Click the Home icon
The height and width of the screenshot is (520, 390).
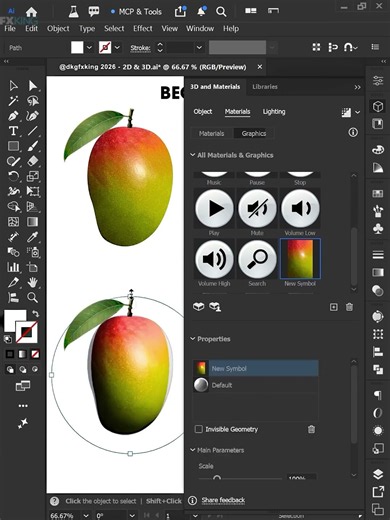tap(31, 12)
